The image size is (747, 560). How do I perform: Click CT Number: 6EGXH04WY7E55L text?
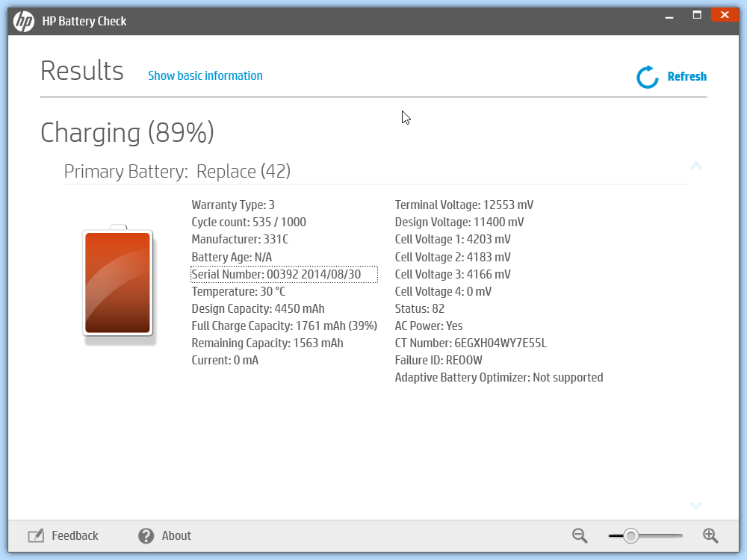pyautogui.click(x=471, y=343)
